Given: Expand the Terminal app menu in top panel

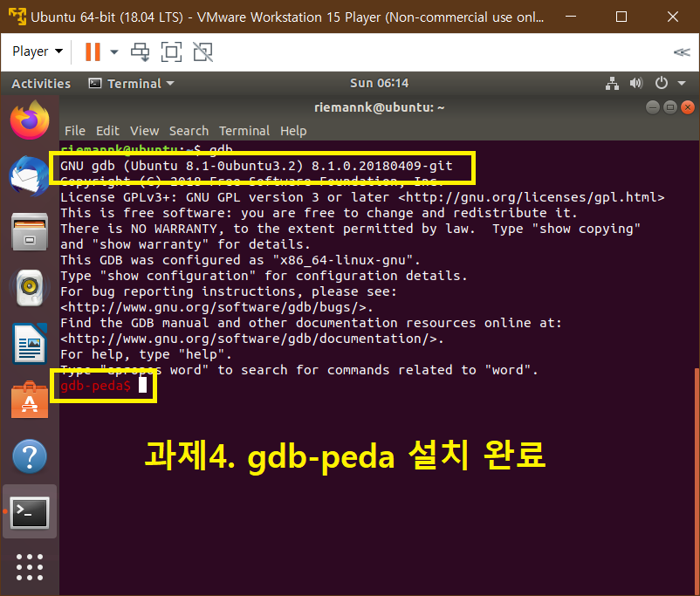Looking at the screenshot, I should (132, 84).
